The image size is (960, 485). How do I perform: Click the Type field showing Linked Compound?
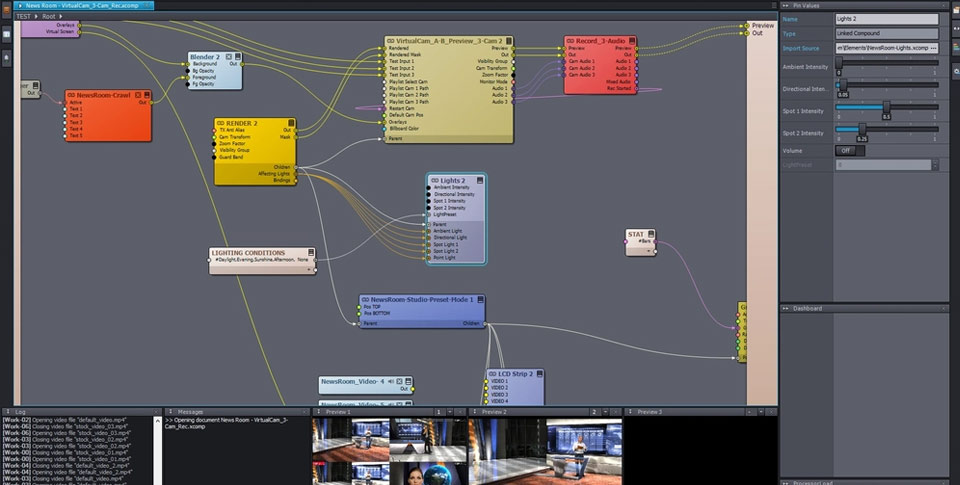887,34
